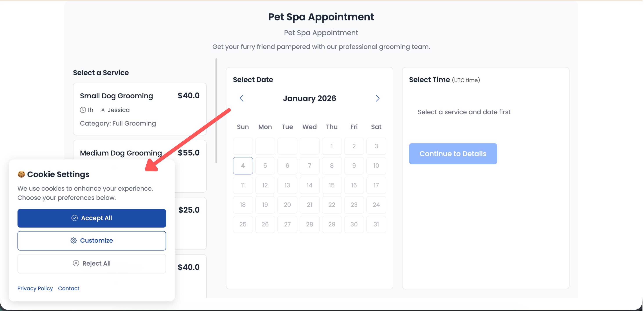Reject all cookies
This screenshot has height=311, width=644.
point(92,264)
